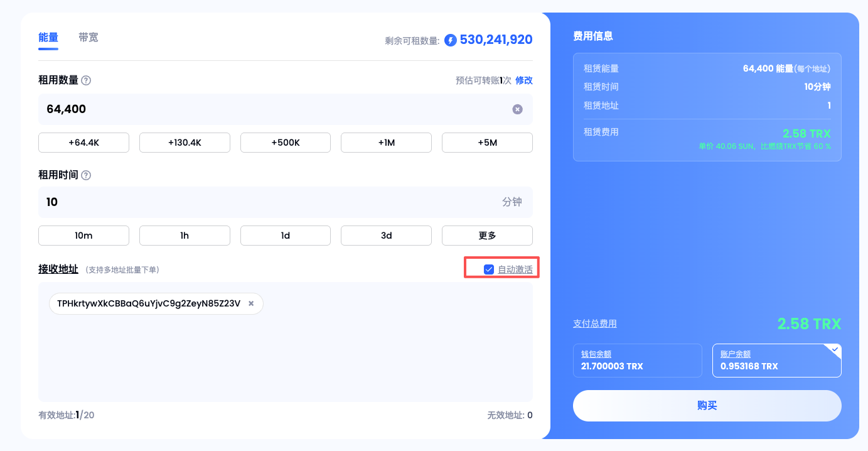Click the 2.58 TRX rental fee value
Screen dimensions: 868x451
click(x=806, y=134)
